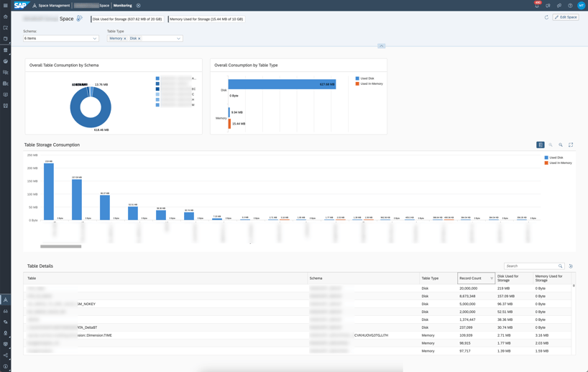Viewport: 588px width, 372px height.
Task: Open the Table Type dropdown arrow
Action: tap(178, 38)
